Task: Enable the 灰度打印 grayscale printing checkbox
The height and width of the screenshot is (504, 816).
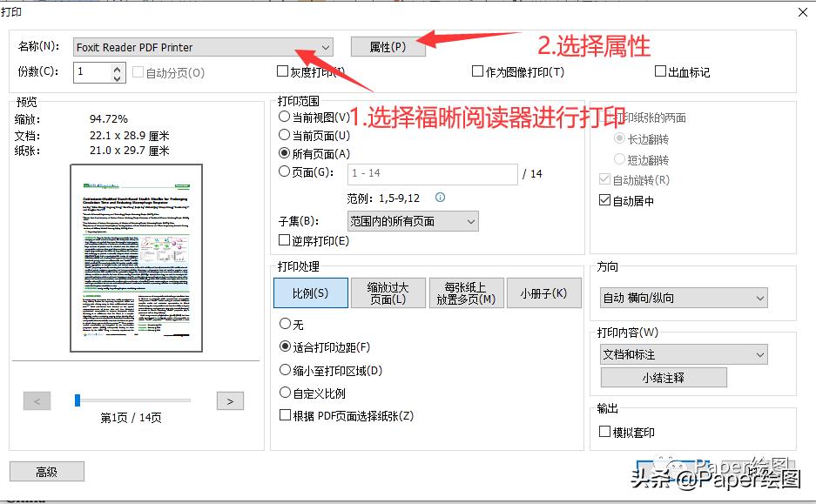Action: tap(283, 71)
